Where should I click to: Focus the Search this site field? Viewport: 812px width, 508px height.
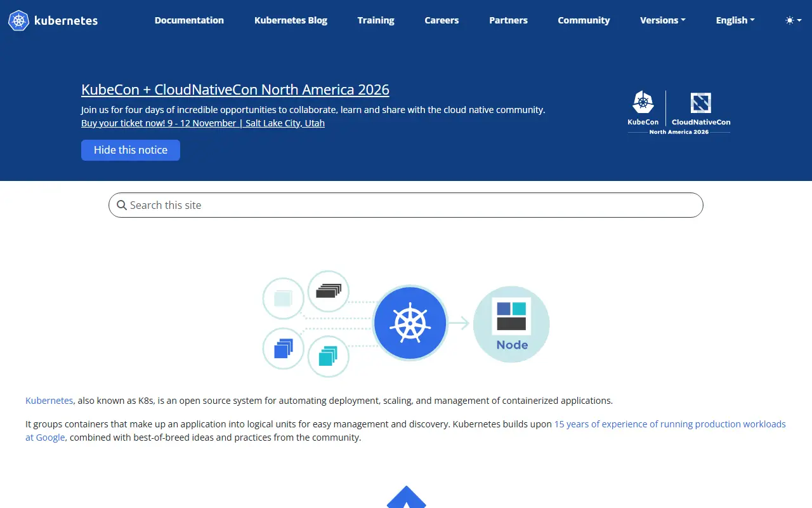(406, 205)
